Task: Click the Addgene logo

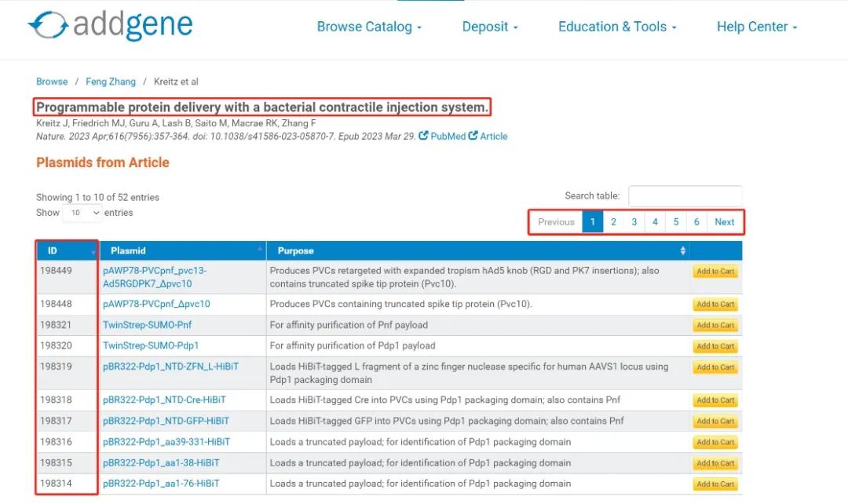Action: tap(111, 26)
